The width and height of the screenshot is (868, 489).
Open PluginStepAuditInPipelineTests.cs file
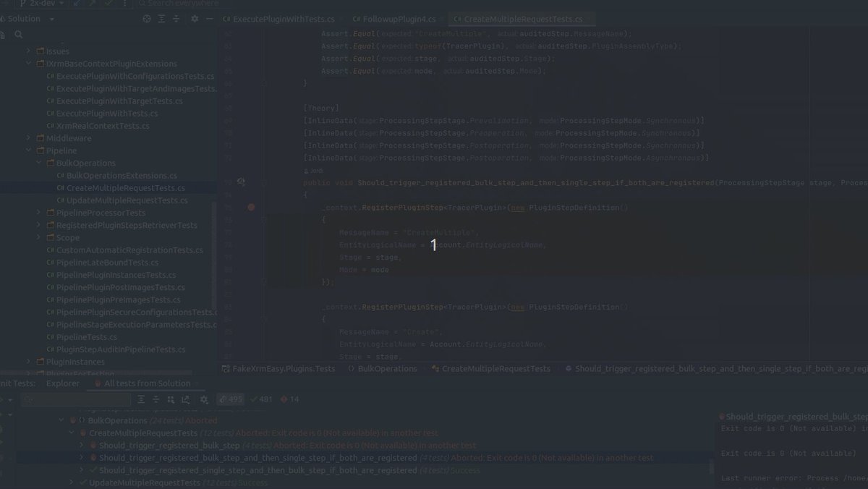tap(116, 349)
